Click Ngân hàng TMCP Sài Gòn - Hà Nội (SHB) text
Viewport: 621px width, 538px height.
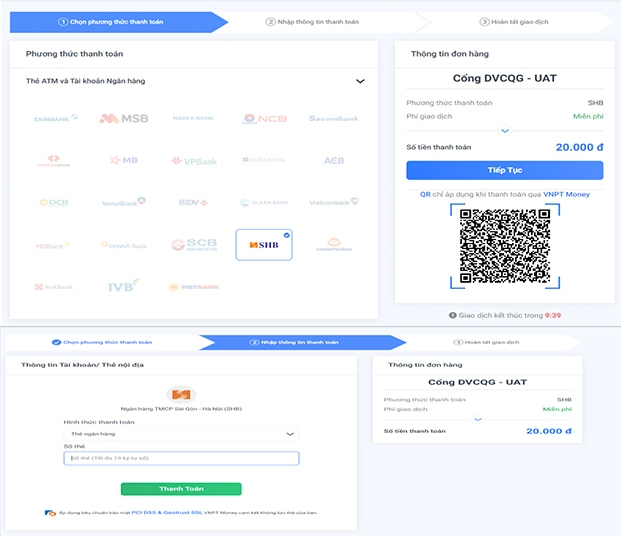tap(181, 409)
